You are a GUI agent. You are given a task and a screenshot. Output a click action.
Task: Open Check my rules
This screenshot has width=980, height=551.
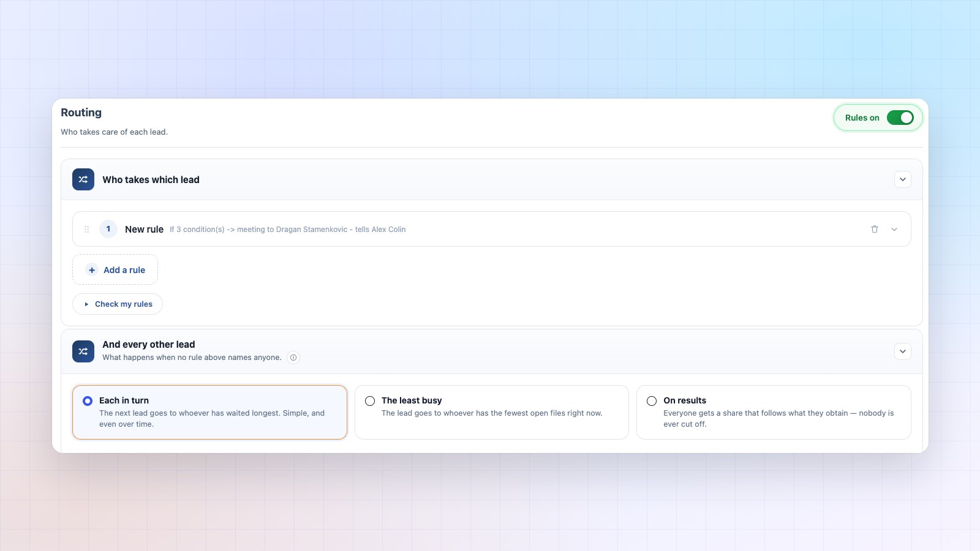click(x=118, y=304)
